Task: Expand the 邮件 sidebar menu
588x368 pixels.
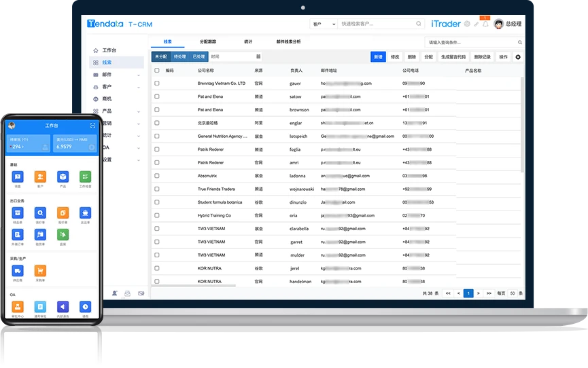Action: click(139, 75)
